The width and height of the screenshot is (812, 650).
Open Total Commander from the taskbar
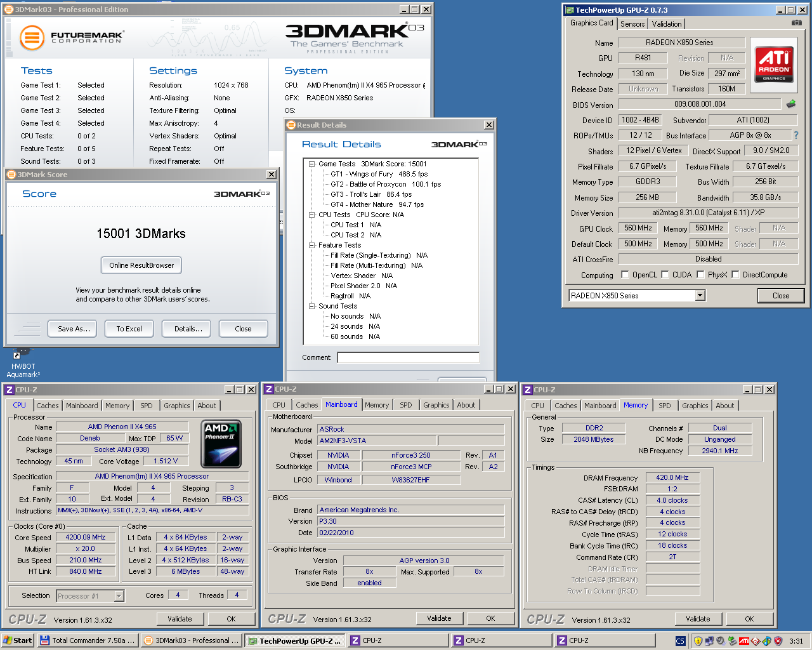tap(88, 640)
